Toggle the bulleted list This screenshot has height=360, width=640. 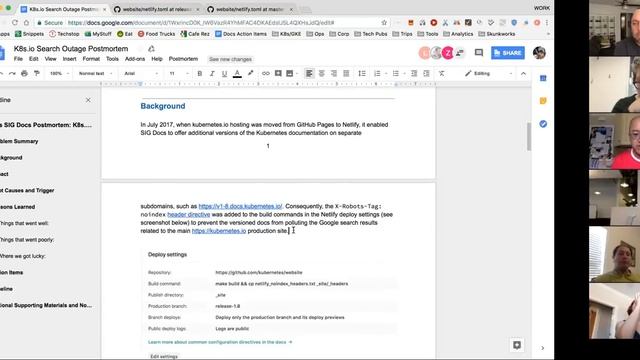tap(395, 73)
